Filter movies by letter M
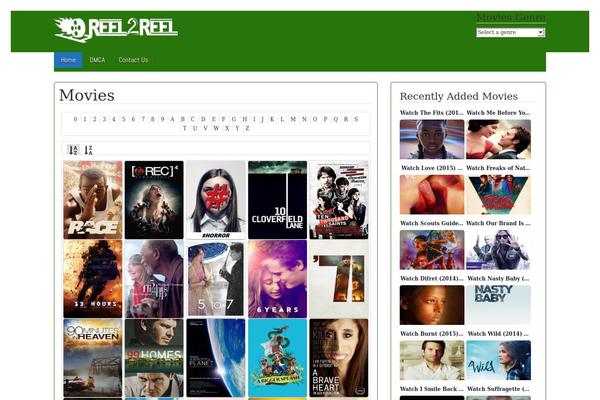 click(x=293, y=119)
